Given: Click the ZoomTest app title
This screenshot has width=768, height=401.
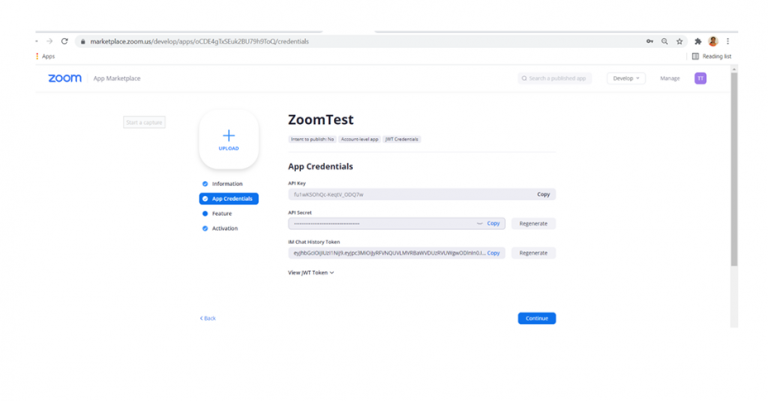Looking at the screenshot, I should [x=321, y=119].
